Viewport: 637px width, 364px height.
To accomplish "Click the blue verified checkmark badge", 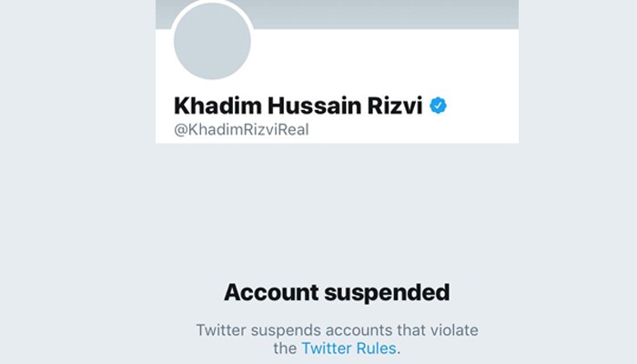I will [438, 106].
